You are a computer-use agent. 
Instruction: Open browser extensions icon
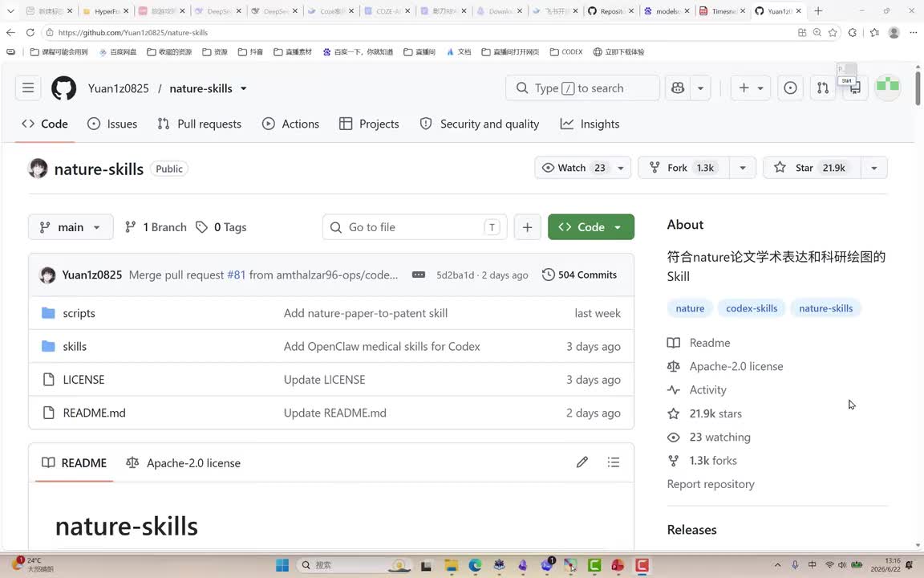[x=852, y=32]
